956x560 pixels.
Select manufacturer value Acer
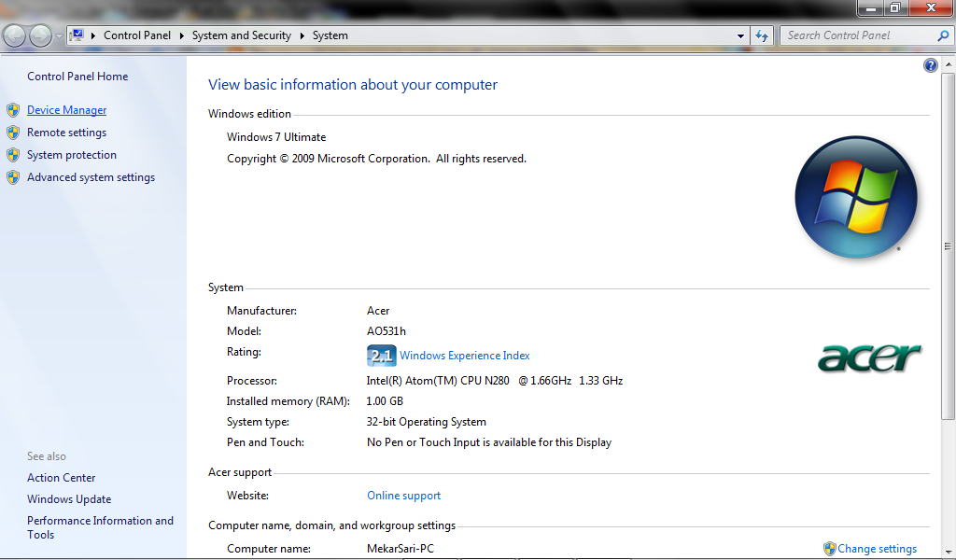point(378,311)
